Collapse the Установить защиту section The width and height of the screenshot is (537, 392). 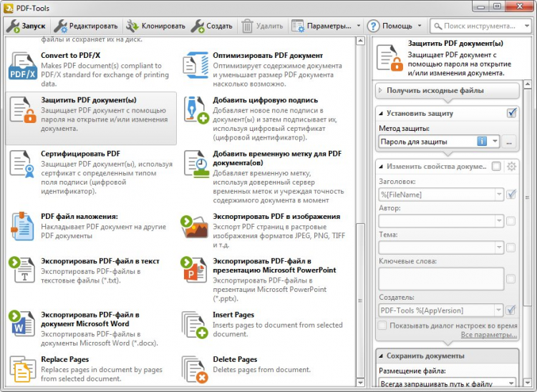[x=380, y=114]
